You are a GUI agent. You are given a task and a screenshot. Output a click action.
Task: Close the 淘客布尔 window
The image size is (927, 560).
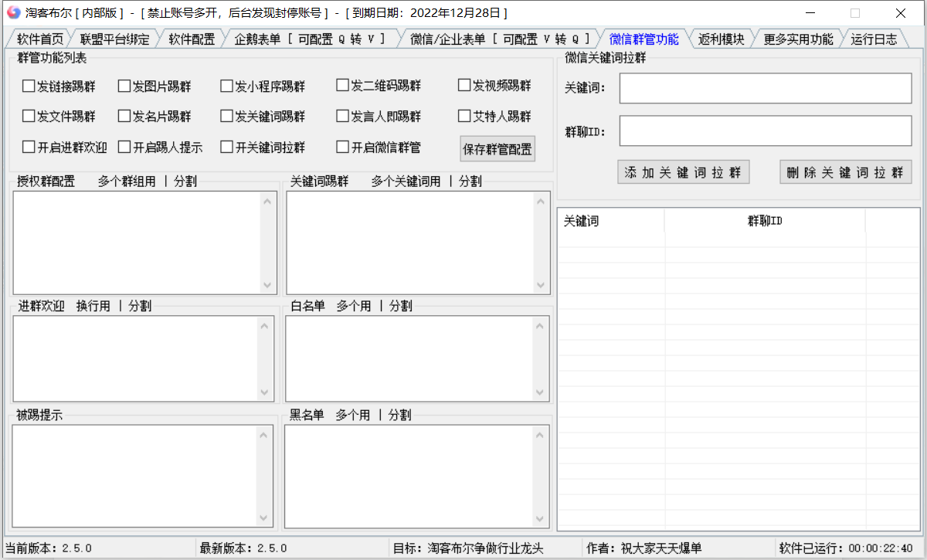pos(901,13)
